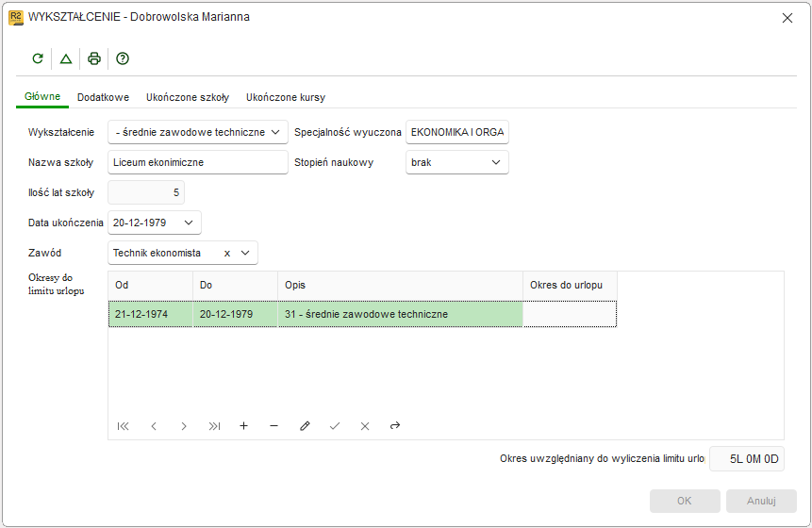This screenshot has height=528, width=812.
Task: Click Od column header
Action: pyautogui.click(x=150, y=286)
